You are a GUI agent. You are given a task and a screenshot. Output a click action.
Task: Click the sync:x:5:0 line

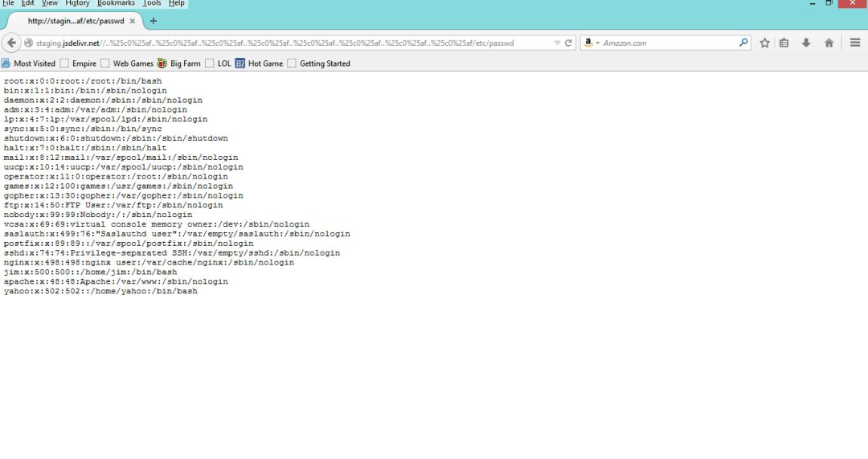coord(83,129)
